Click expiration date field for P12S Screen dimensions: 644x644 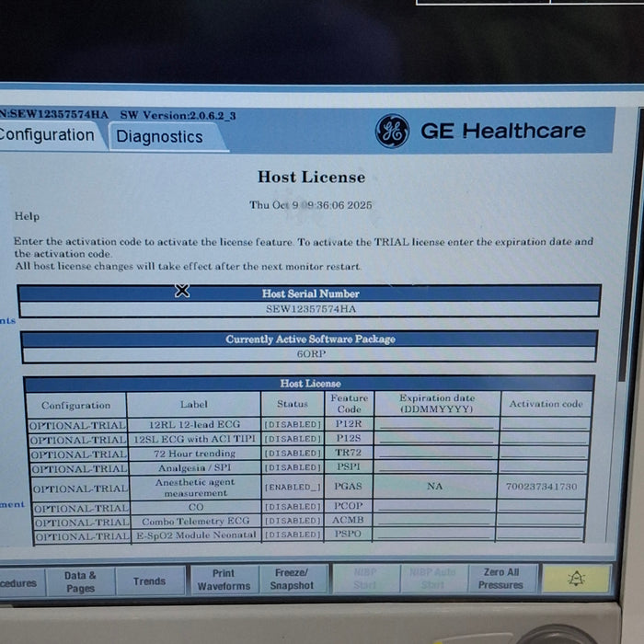[x=437, y=439]
